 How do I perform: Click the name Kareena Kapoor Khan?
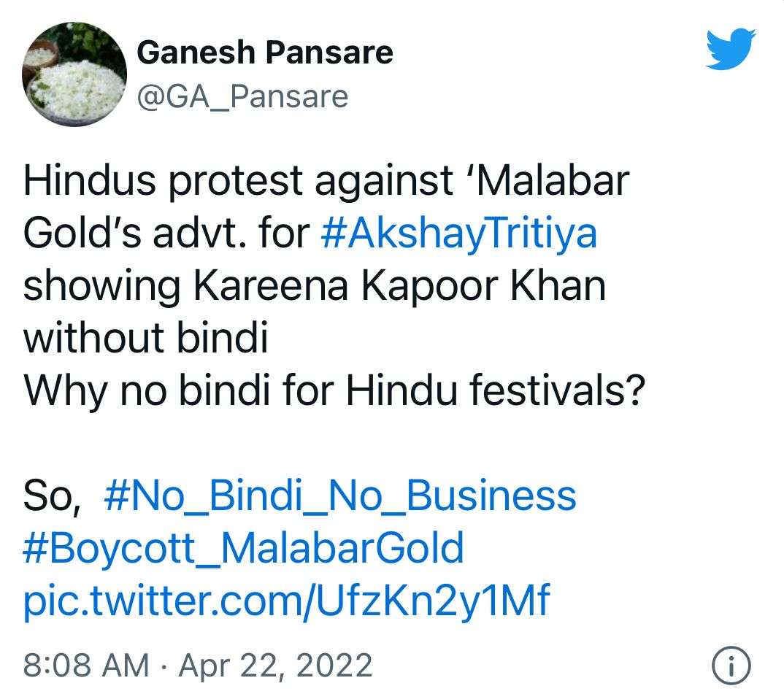tap(399, 285)
